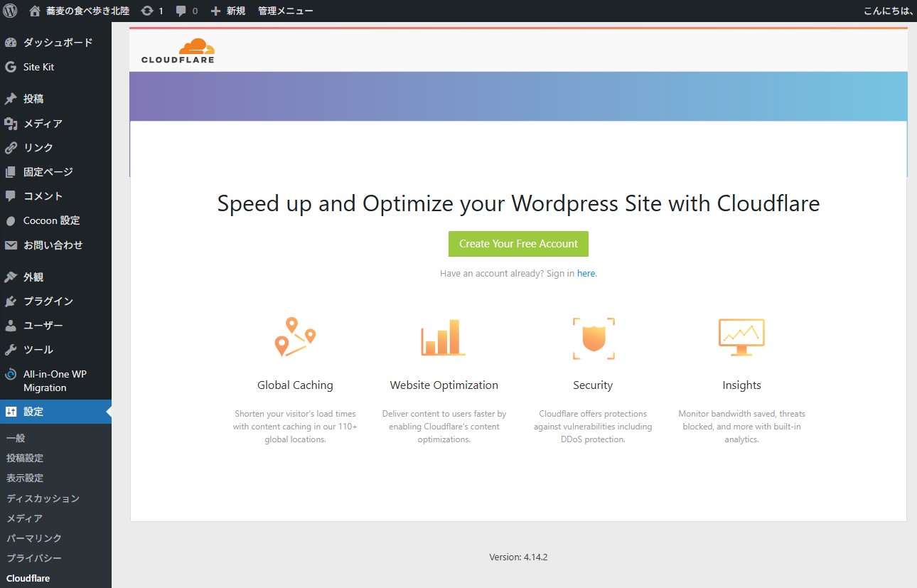Click the plus icon for new content
Image resolution: width=917 pixels, height=588 pixels.
216,11
